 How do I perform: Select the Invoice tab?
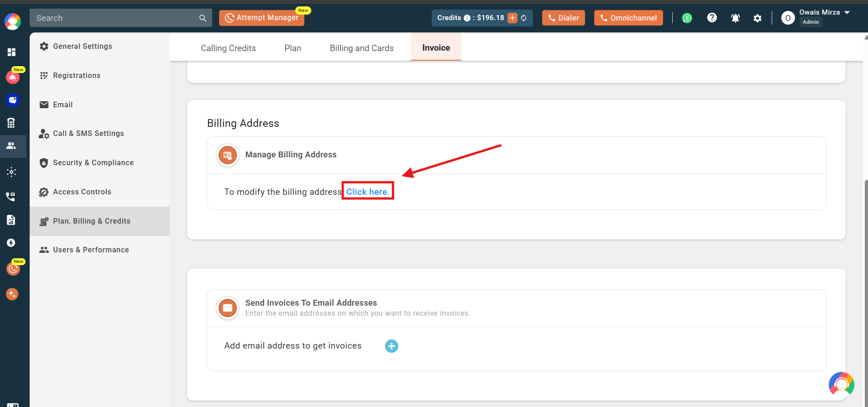436,47
